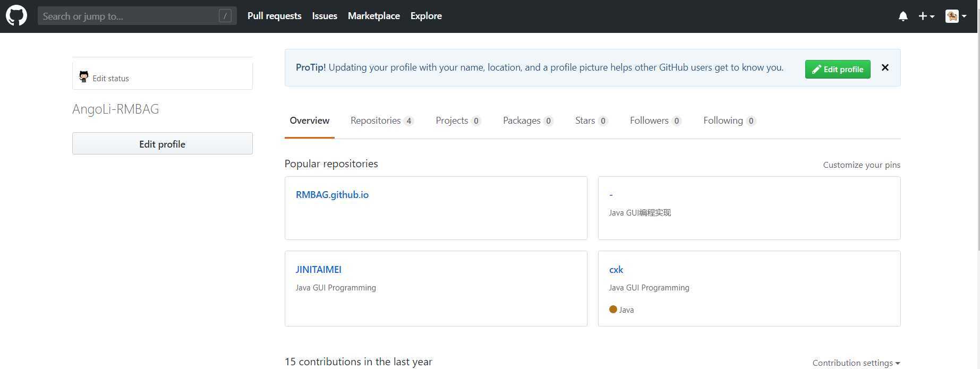The height and width of the screenshot is (369, 980).
Task: Switch to the Packages tab
Action: (528, 121)
